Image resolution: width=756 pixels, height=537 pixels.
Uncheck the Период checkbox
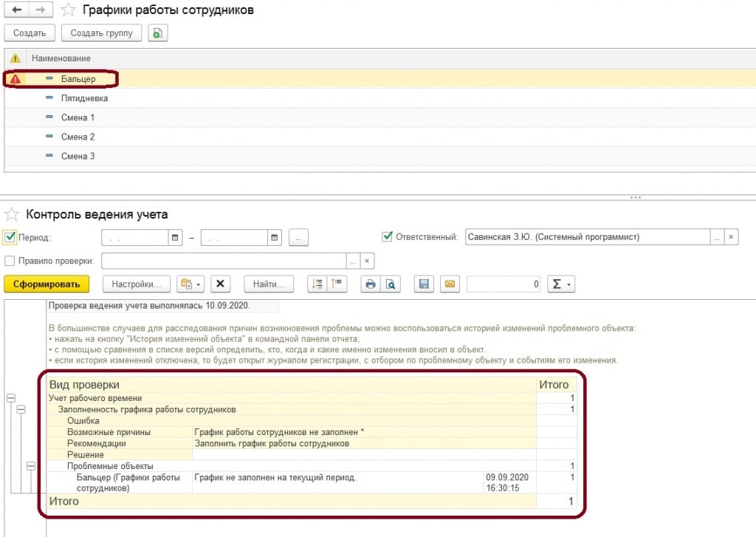coord(10,237)
